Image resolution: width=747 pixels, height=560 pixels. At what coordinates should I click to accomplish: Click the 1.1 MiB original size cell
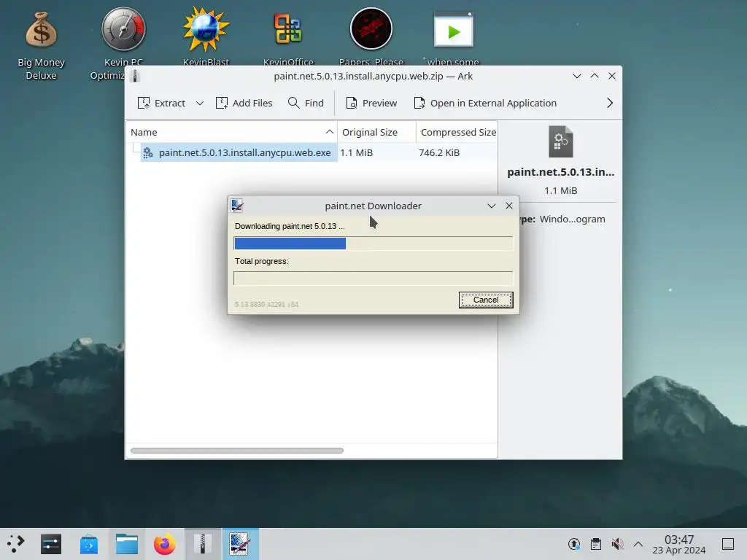(x=356, y=152)
